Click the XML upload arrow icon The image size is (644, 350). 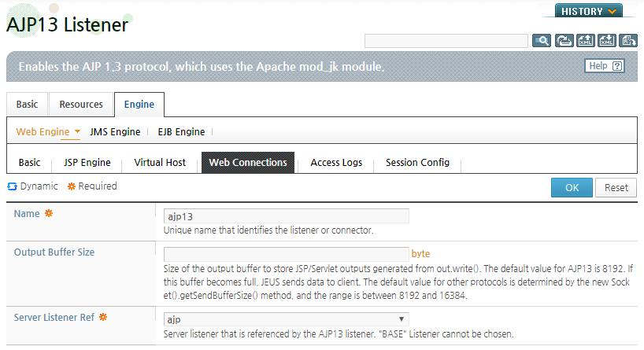click(x=585, y=41)
